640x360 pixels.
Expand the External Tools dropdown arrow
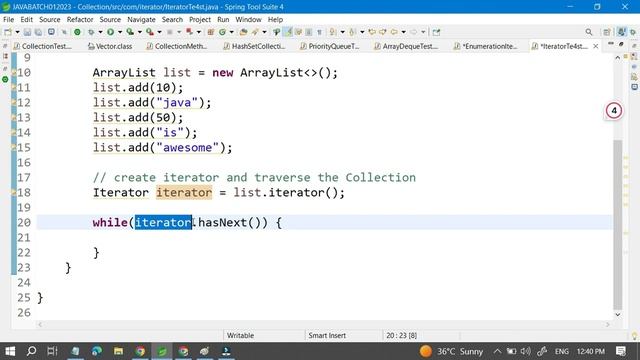[159, 32]
